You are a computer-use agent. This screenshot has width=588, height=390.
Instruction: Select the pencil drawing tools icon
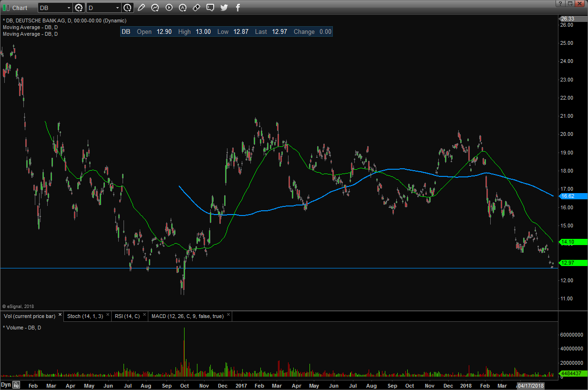pos(141,8)
